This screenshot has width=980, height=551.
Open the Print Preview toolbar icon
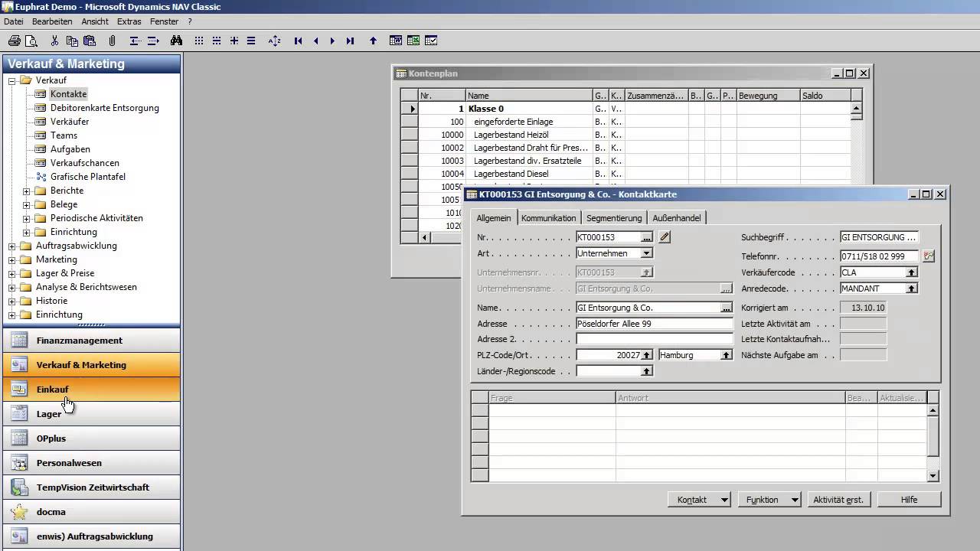pos(31,41)
